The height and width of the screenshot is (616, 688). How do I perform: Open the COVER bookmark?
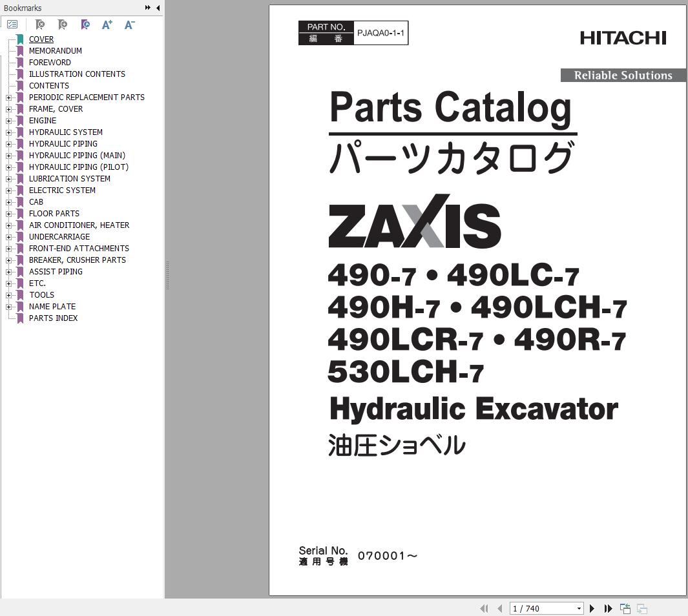pyautogui.click(x=41, y=39)
